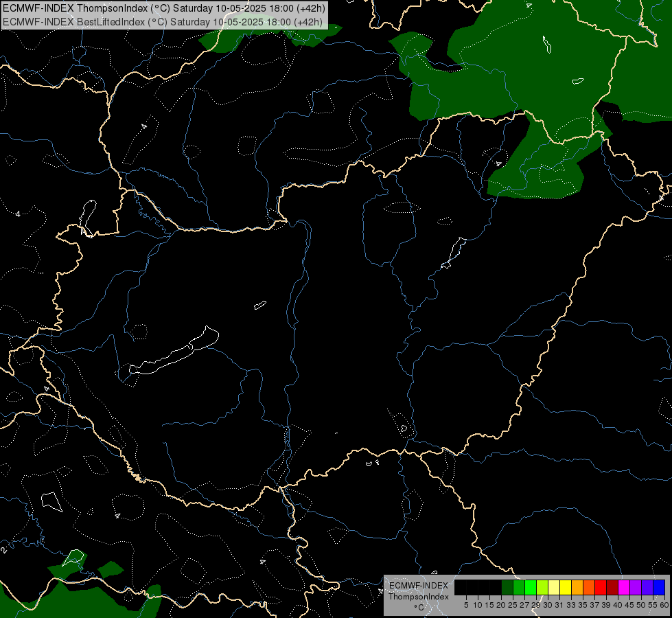Click the dark red 39–40 legend swatch
The height and width of the screenshot is (618, 672).
pos(612,587)
